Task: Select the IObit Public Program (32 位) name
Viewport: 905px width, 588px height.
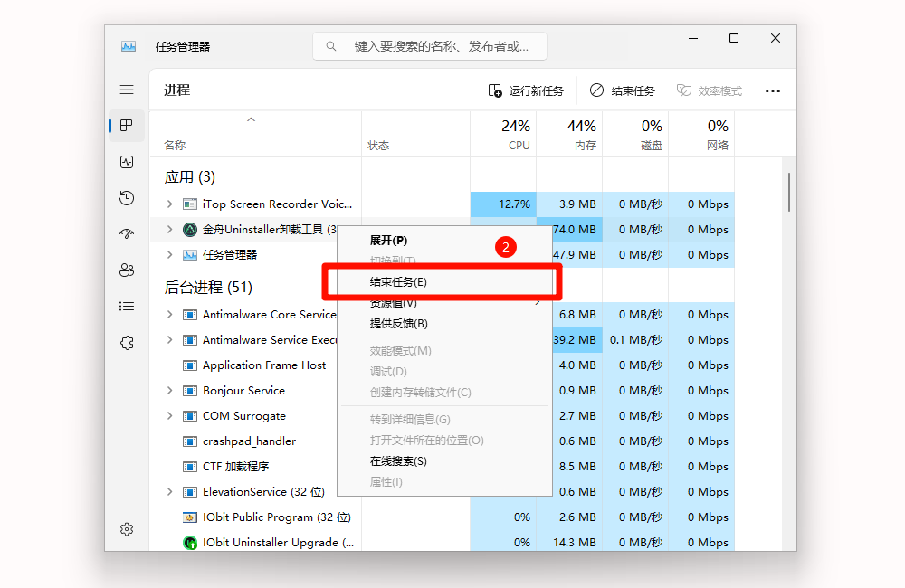Action: click(x=276, y=517)
